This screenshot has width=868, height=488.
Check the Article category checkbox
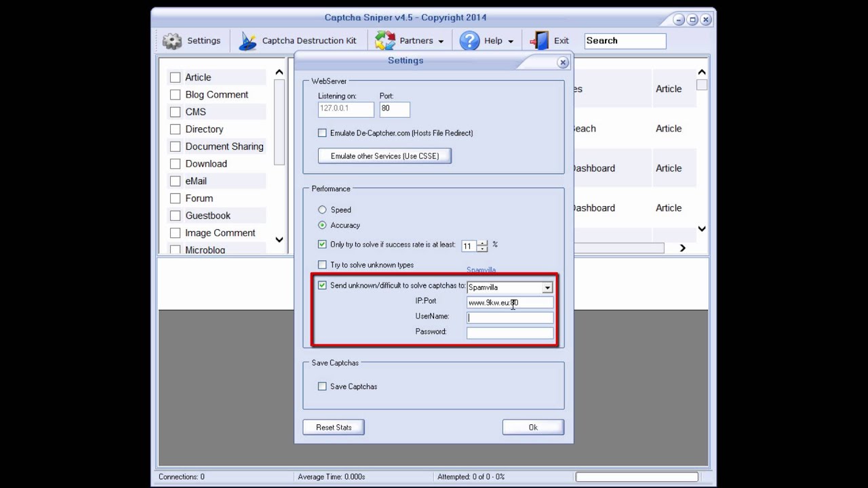point(175,77)
